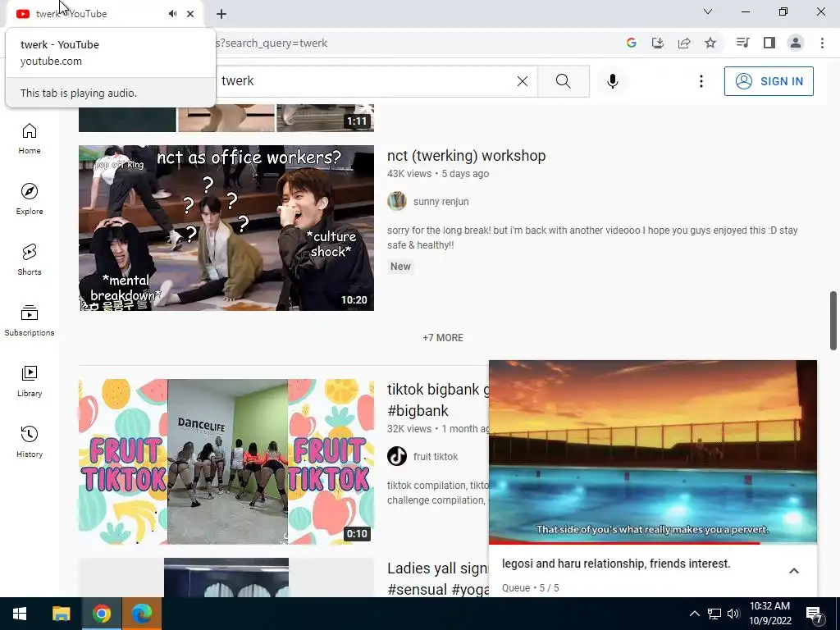Launch Microsoft Edge from taskbar
The height and width of the screenshot is (630, 840).
tap(141, 614)
